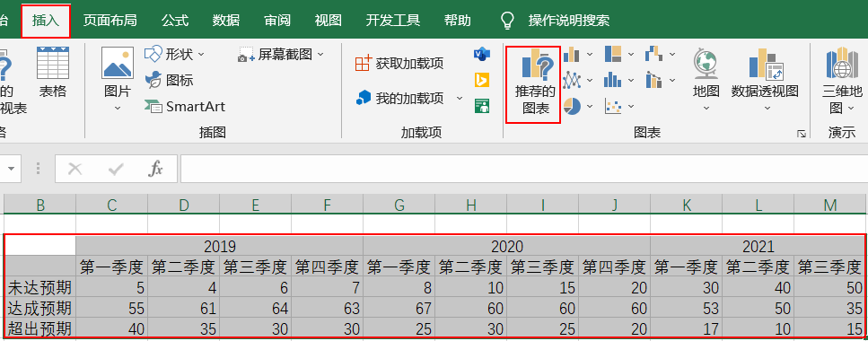Expand the line chart dropdown arrow
868x341 pixels.
point(590,80)
